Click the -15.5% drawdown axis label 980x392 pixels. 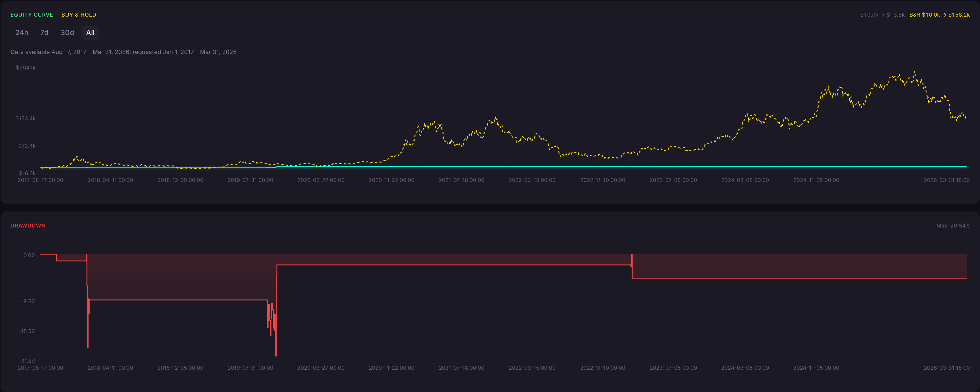(x=27, y=331)
